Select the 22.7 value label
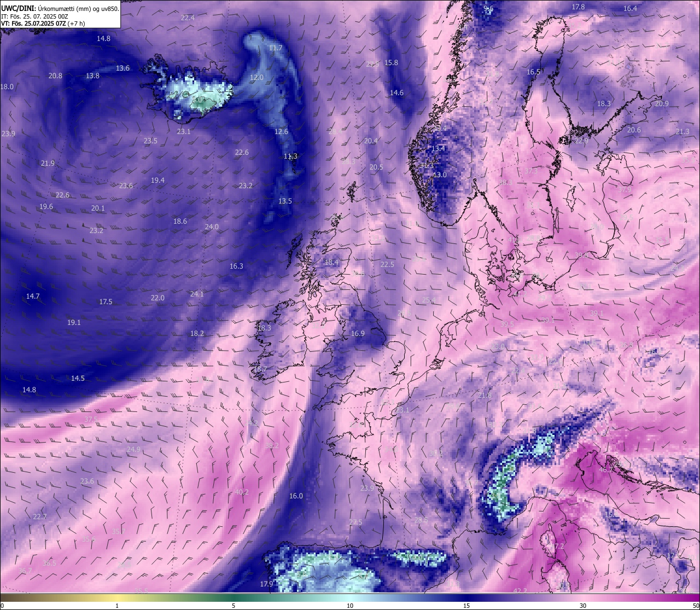This screenshot has height=610, width=700. 40,517
